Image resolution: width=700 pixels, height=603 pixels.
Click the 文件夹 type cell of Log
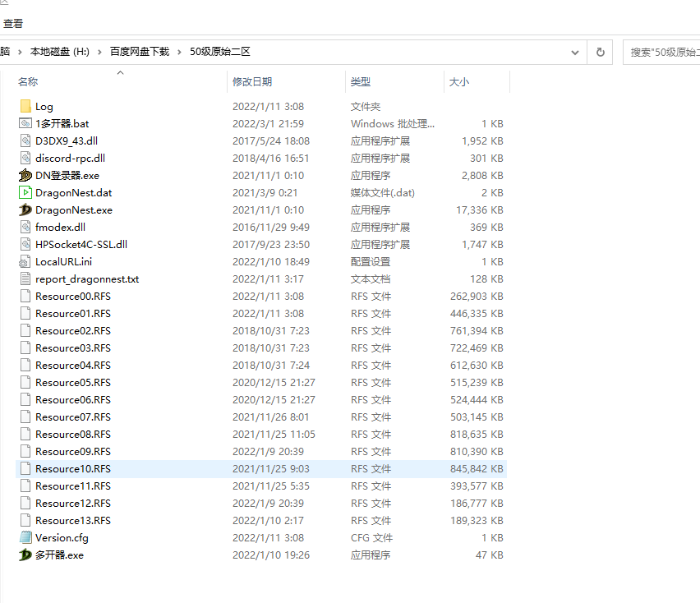coord(366,106)
